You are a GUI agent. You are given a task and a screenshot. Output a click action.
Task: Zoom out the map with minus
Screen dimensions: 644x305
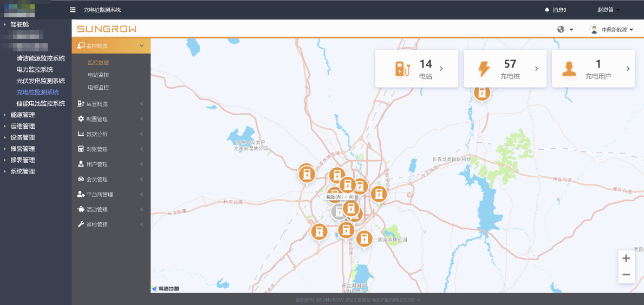626,275
